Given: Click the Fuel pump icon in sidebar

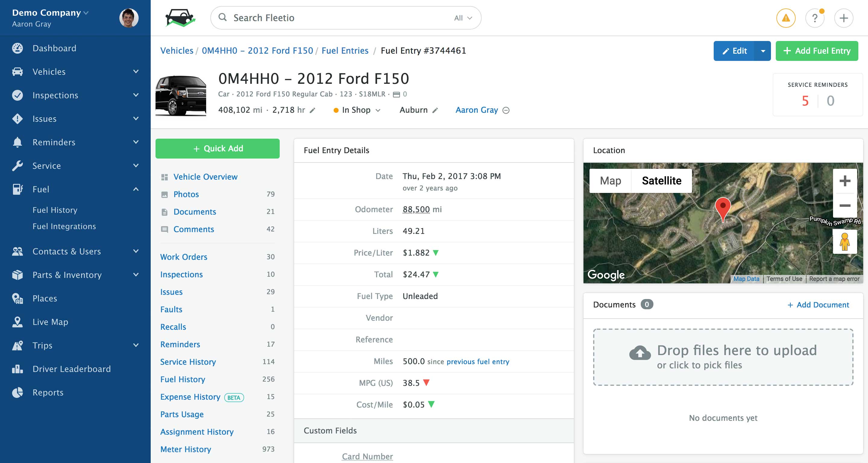Looking at the screenshot, I should coord(17,189).
